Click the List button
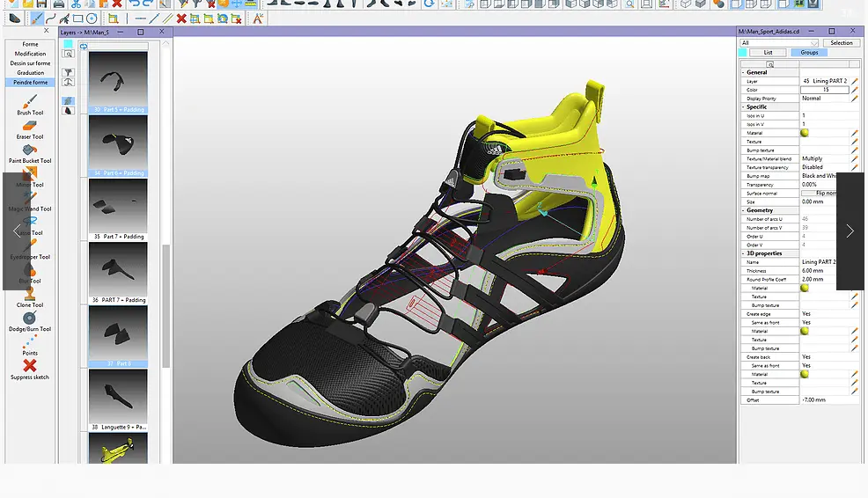Image resolution: width=868 pixels, height=498 pixels. tap(768, 53)
